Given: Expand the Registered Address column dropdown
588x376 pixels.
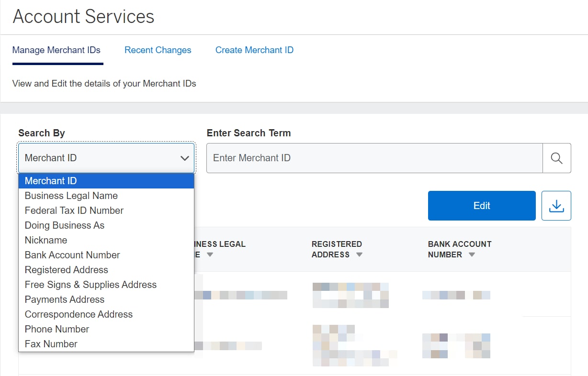Looking at the screenshot, I should [x=359, y=255].
